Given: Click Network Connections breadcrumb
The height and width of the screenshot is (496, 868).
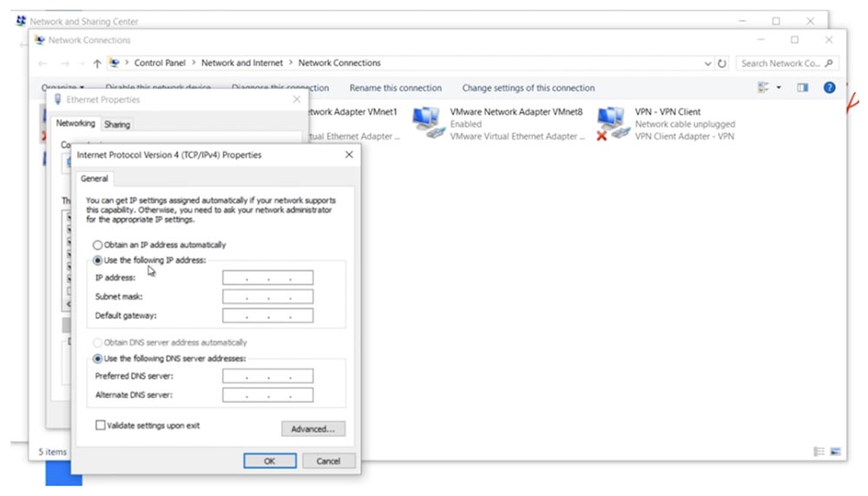Looking at the screenshot, I should click(x=339, y=63).
